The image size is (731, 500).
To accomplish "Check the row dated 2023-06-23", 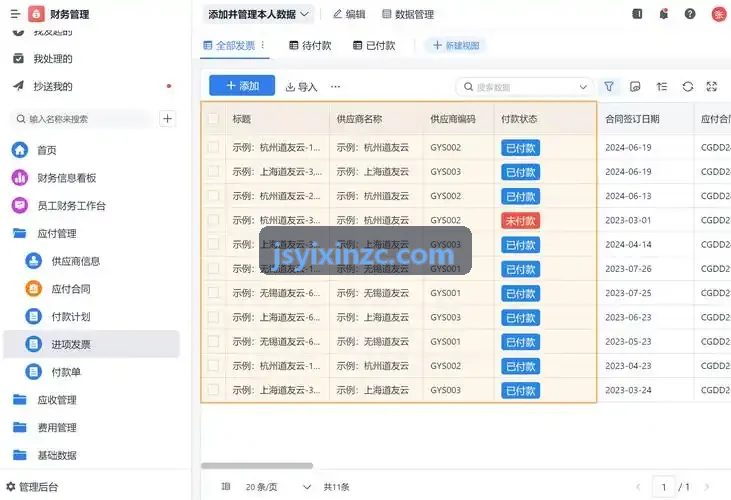I will [213, 317].
